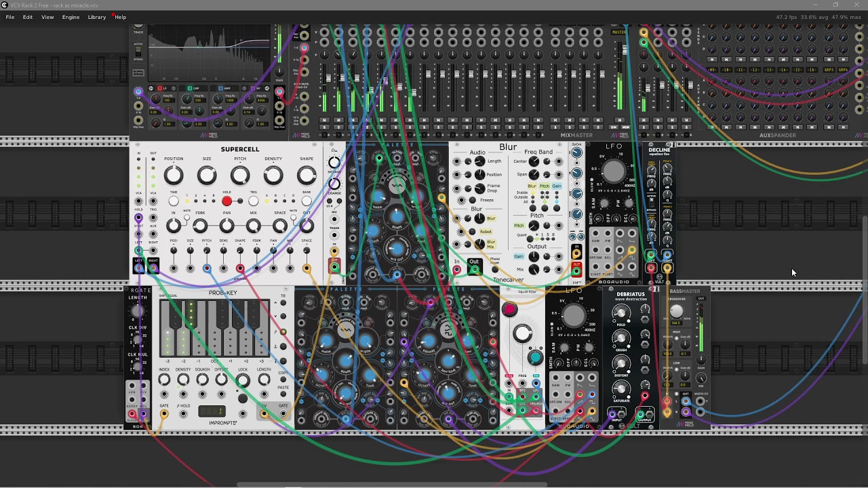The image size is (868, 488).
Task: Click the Prob-Key INDEX knob
Action: [x=164, y=380]
